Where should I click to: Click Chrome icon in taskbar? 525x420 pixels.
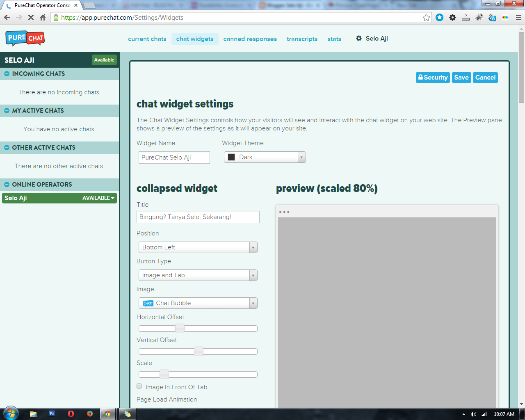[108, 414]
